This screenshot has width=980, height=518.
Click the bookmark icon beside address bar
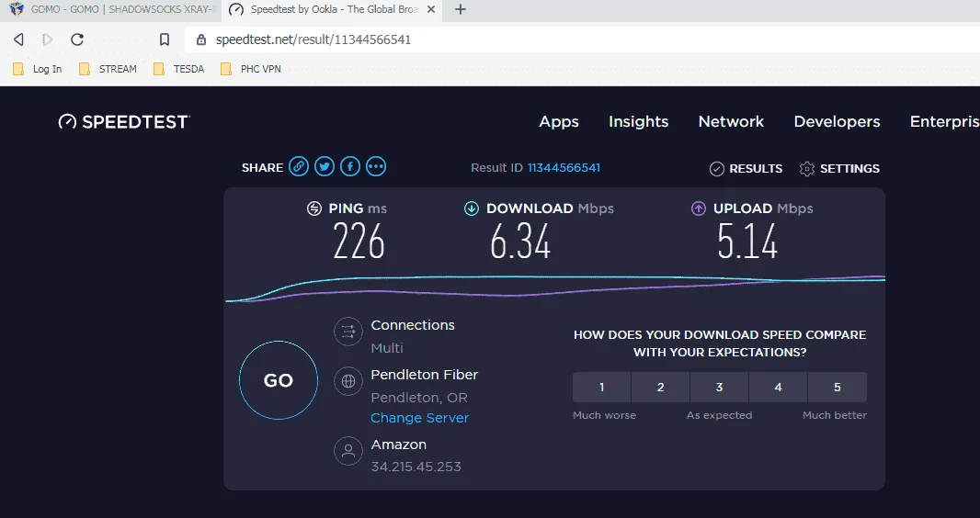165,39
